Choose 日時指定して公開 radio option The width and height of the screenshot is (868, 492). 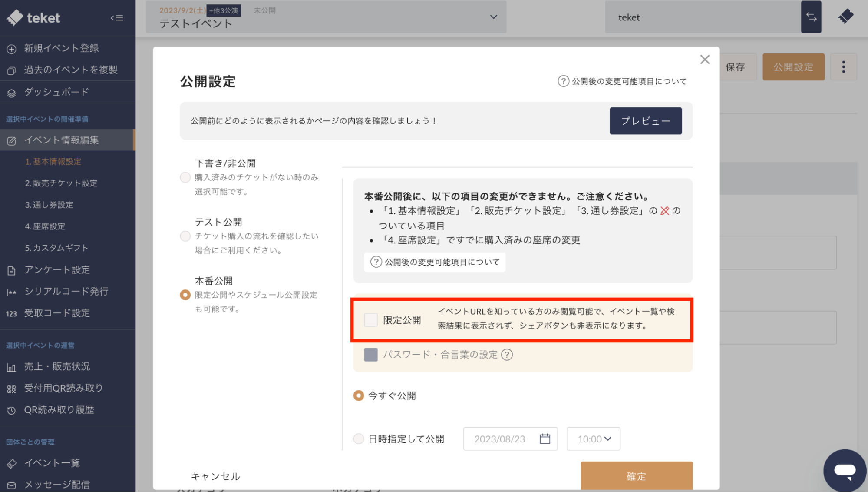click(359, 439)
